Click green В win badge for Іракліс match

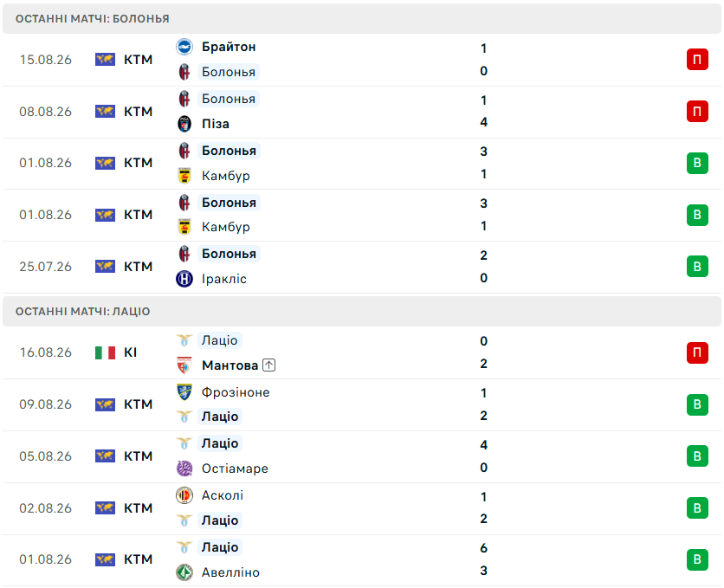point(697,267)
